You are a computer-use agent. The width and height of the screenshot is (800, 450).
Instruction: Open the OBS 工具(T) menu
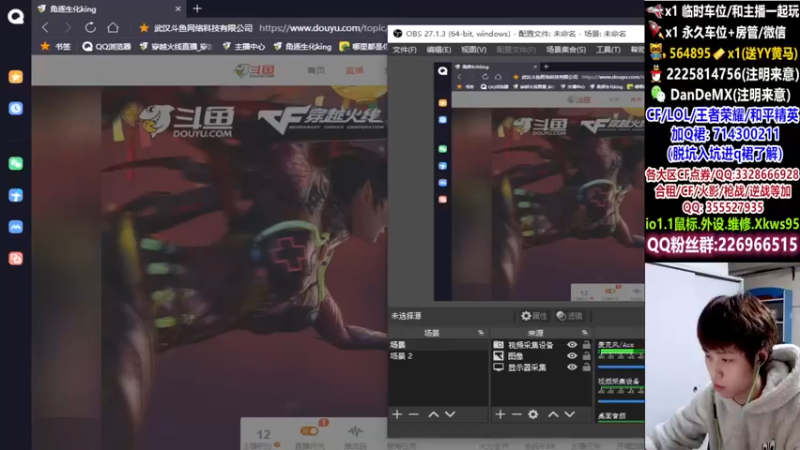608,49
